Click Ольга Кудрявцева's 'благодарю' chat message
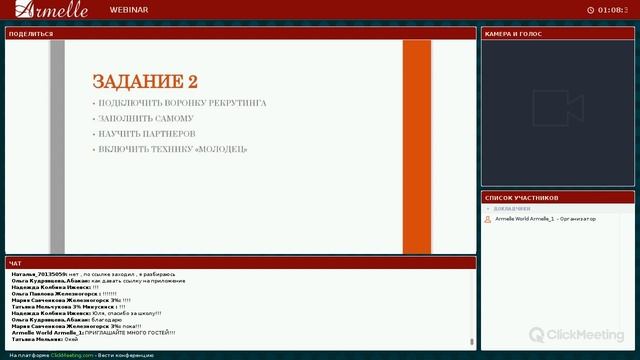The image size is (640, 360). pos(67,320)
